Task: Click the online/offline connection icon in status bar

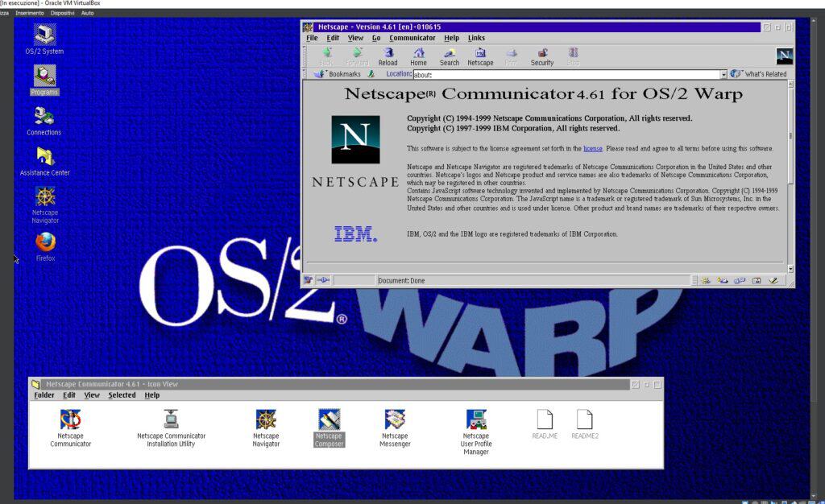Action: click(323, 280)
